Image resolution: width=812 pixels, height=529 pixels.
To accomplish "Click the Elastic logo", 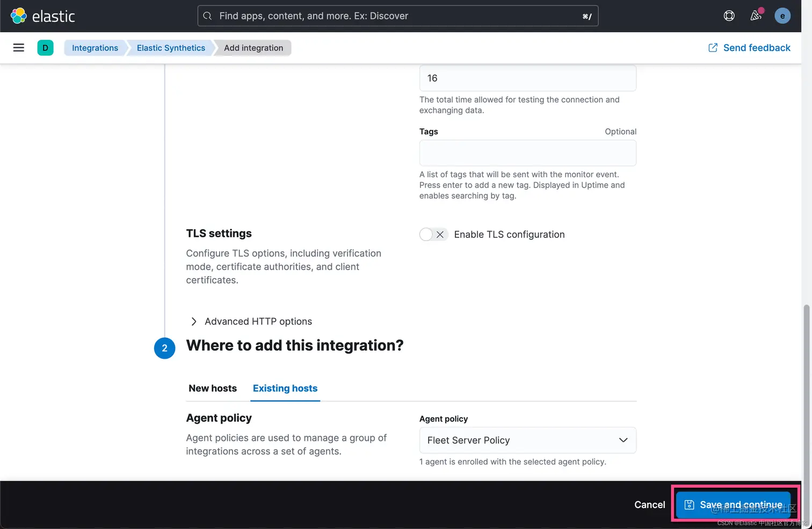I will 43,16.
